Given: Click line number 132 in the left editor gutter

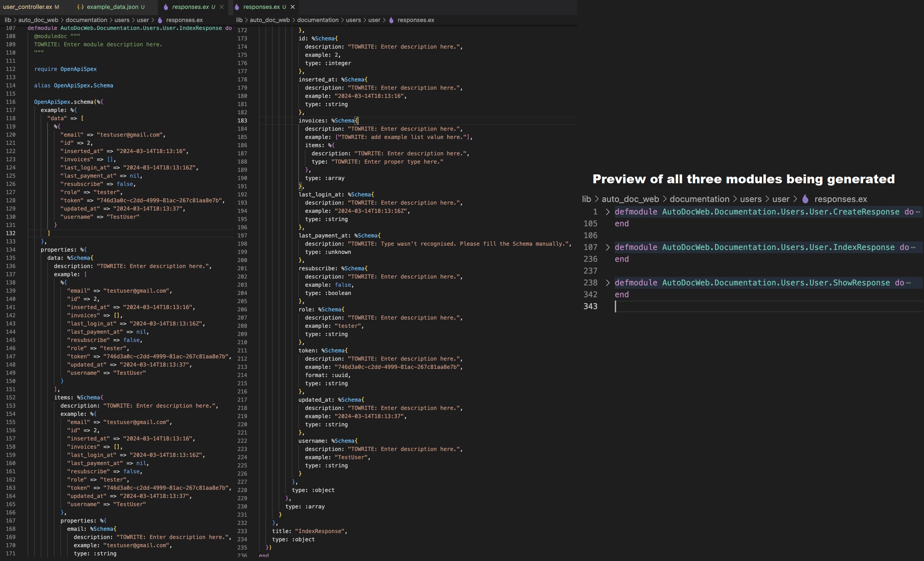Looking at the screenshot, I should tap(11, 233).
